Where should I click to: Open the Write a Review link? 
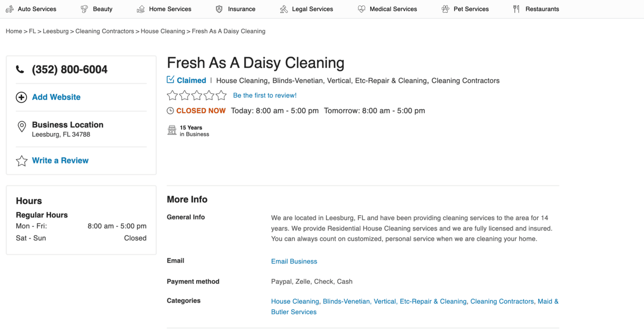coord(60,160)
